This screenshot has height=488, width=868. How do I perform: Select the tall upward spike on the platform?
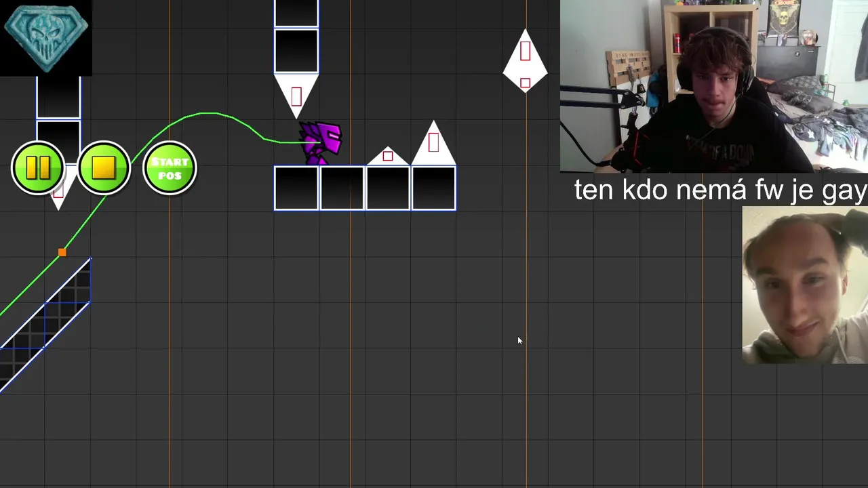click(x=433, y=143)
